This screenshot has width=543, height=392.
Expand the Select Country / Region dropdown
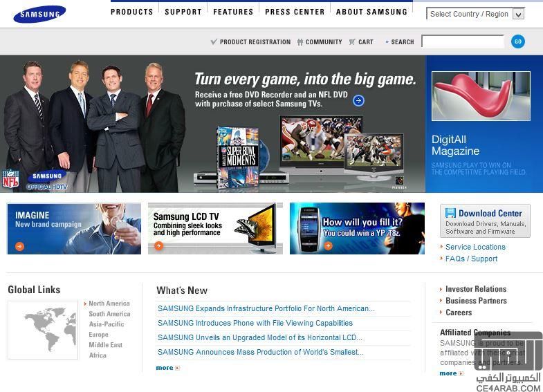pyautogui.click(x=475, y=14)
